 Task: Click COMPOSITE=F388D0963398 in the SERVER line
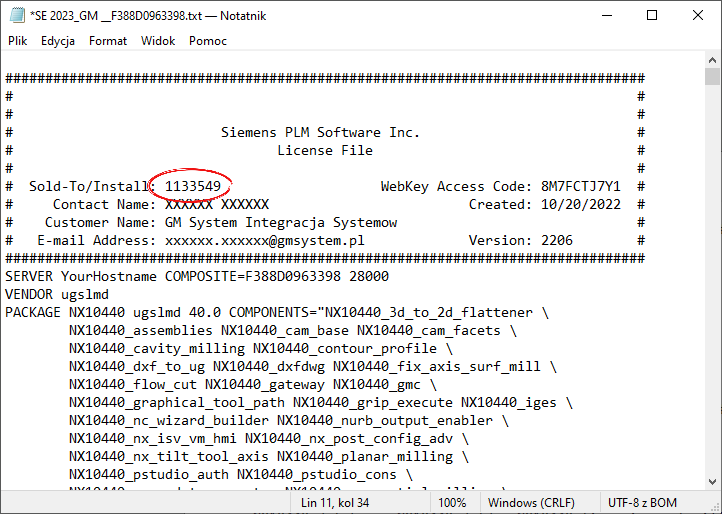(x=253, y=277)
